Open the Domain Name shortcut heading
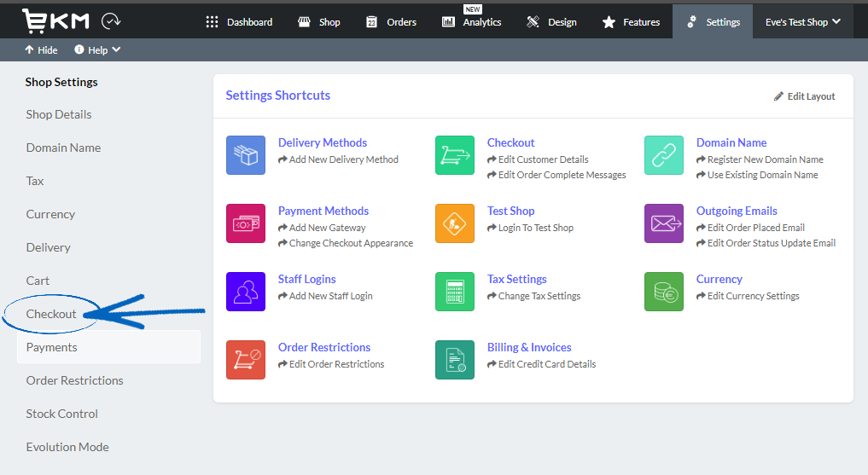The height and width of the screenshot is (475, 868). pos(731,142)
